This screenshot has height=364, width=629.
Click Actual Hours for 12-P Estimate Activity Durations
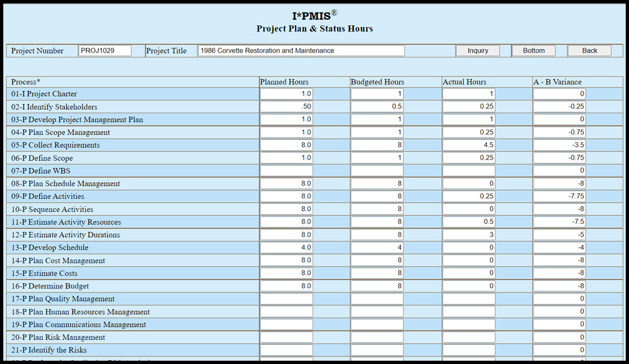(468, 235)
